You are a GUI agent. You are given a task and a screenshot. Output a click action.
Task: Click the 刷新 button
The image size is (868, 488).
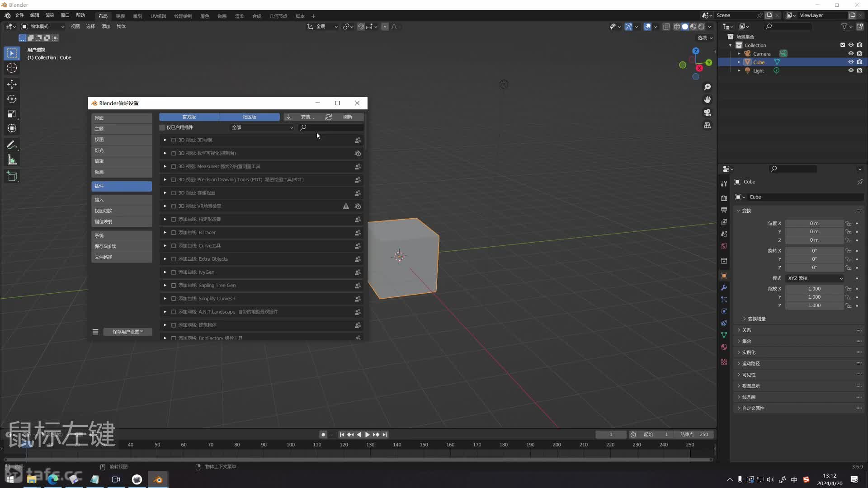pos(343,117)
